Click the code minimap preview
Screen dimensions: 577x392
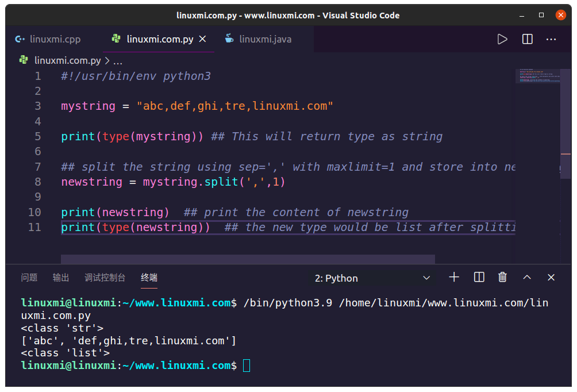[x=537, y=78]
